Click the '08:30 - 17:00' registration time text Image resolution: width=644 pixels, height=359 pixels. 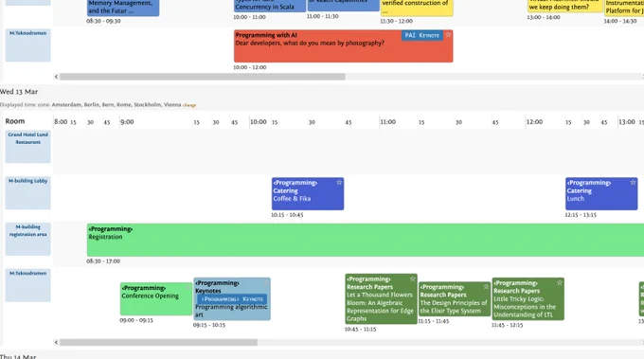pyautogui.click(x=103, y=261)
